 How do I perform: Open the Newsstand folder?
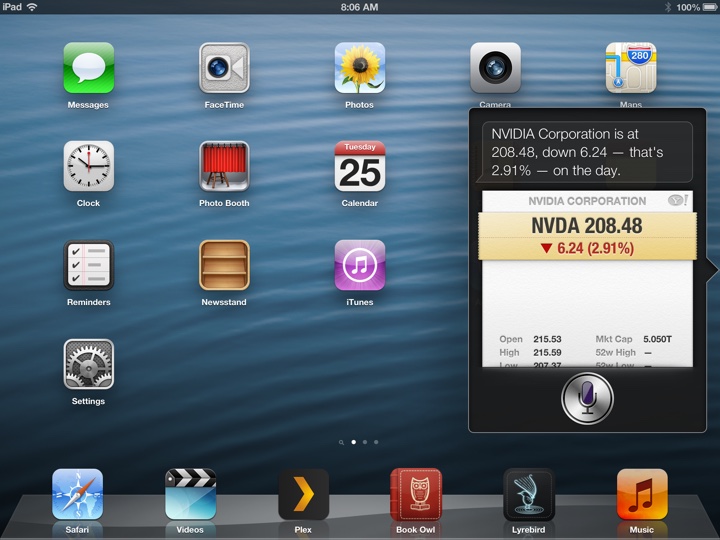click(224, 265)
